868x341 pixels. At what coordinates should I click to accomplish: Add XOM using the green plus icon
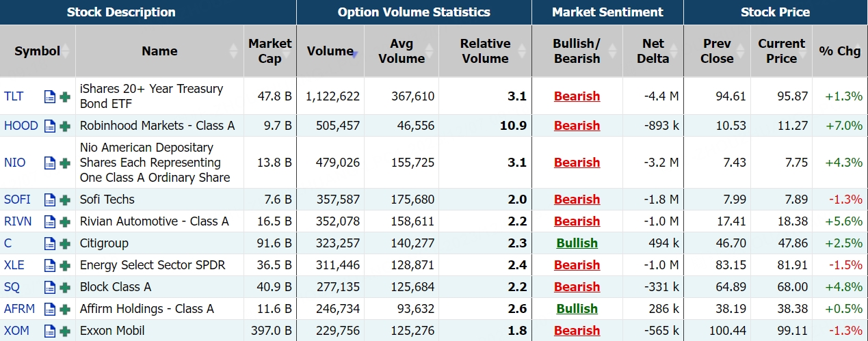[x=65, y=331]
